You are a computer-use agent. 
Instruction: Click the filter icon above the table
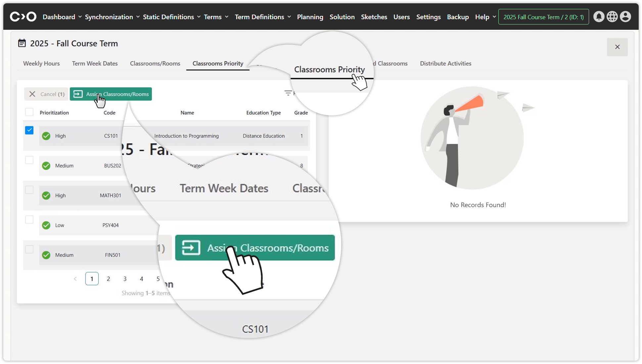tap(288, 93)
